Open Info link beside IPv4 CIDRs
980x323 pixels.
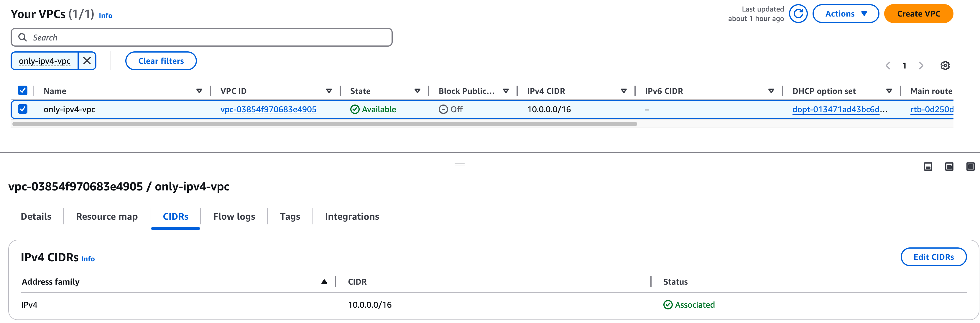[x=88, y=259]
